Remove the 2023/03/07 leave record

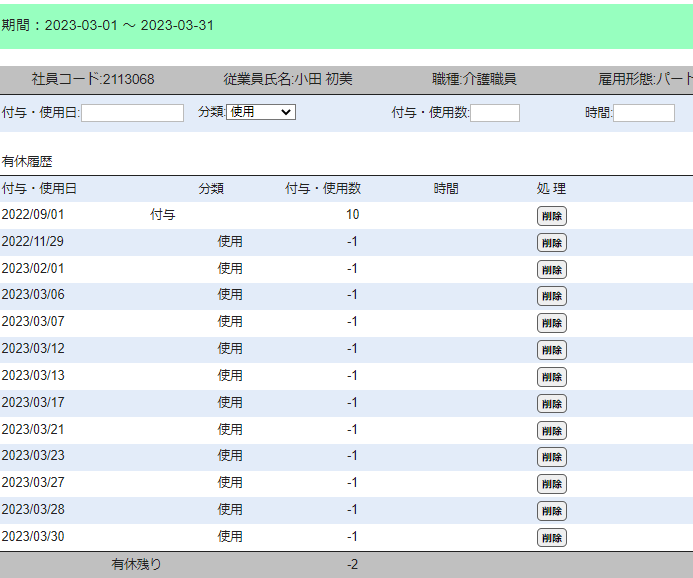[x=551, y=323]
